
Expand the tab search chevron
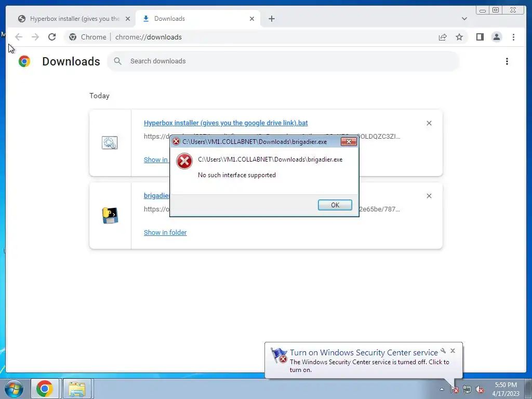click(464, 19)
